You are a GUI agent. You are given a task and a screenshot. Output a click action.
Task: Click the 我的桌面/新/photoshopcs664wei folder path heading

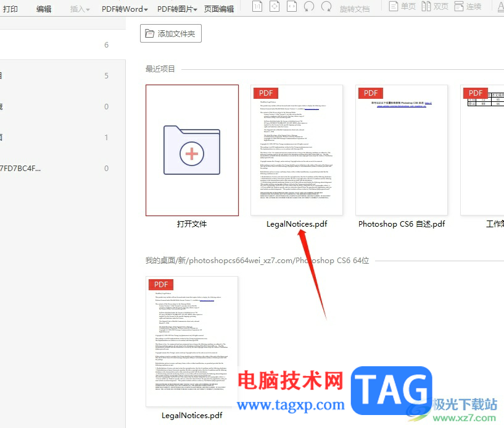(x=257, y=261)
